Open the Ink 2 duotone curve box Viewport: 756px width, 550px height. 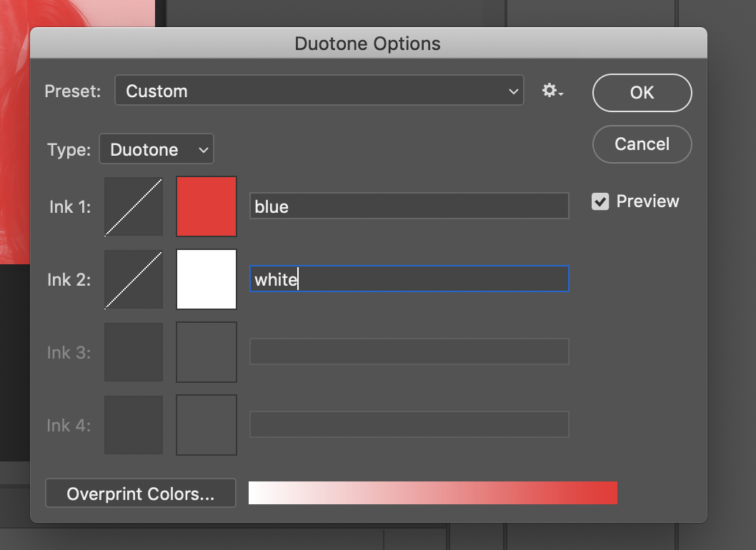[x=134, y=279]
